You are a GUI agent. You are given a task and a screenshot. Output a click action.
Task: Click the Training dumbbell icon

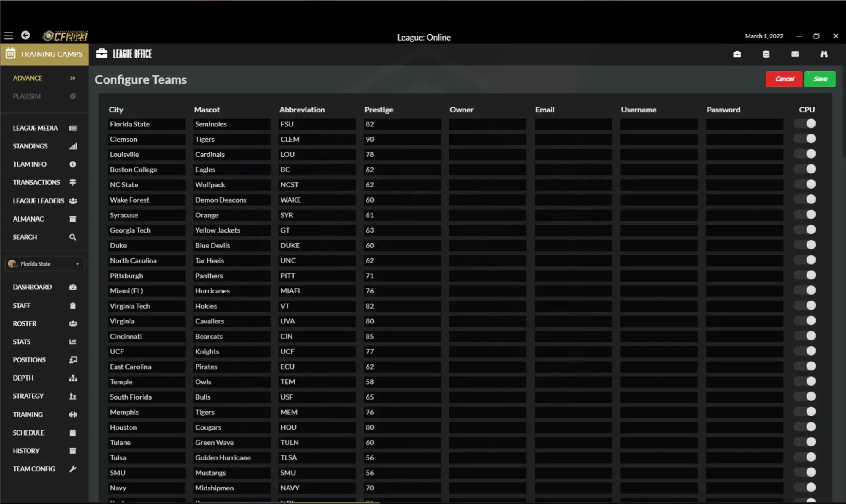point(73,415)
